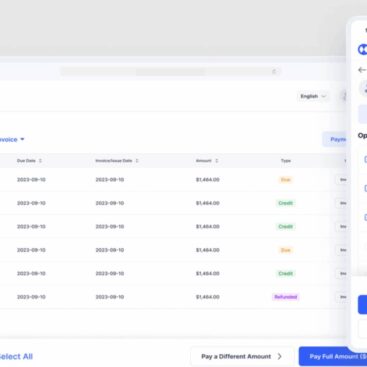Image resolution: width=367 pixels, height=367 pixels.
Task: Open the action button on the first Due row
Action: point(343,180)
